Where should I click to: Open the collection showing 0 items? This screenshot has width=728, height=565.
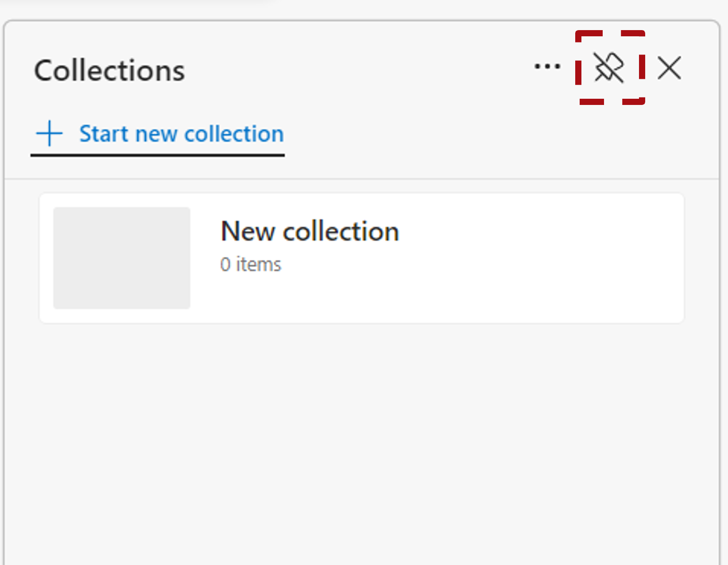click(x=361, y=258)
